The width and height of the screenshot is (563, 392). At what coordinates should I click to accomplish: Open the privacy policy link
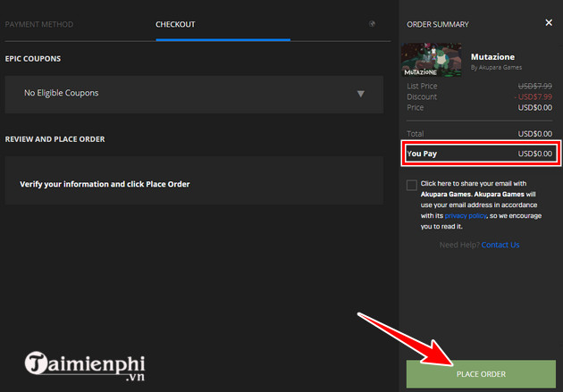point(466,215)
